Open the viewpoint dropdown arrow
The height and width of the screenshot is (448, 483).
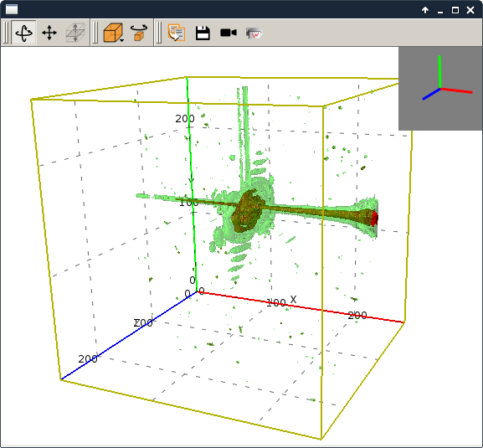click(122, 40)
